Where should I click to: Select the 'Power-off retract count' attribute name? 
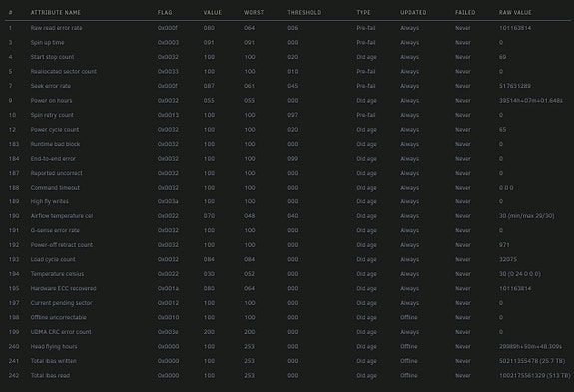(62, 245)
